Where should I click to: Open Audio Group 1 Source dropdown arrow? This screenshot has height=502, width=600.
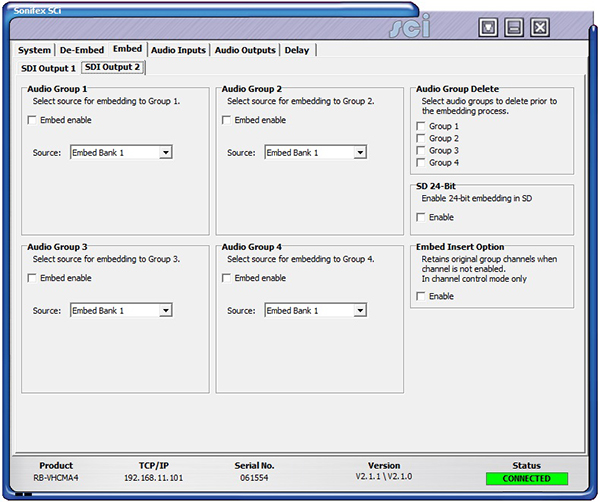(165, 152)
